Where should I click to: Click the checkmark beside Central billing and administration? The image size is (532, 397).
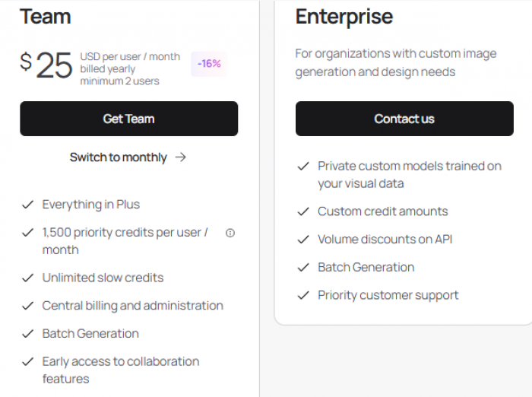coord(27,306)
